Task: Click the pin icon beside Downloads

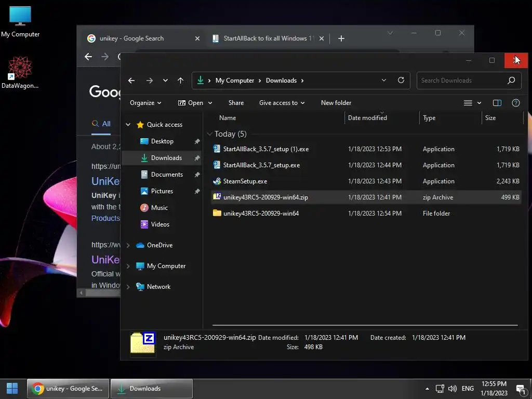Action: 197,158
